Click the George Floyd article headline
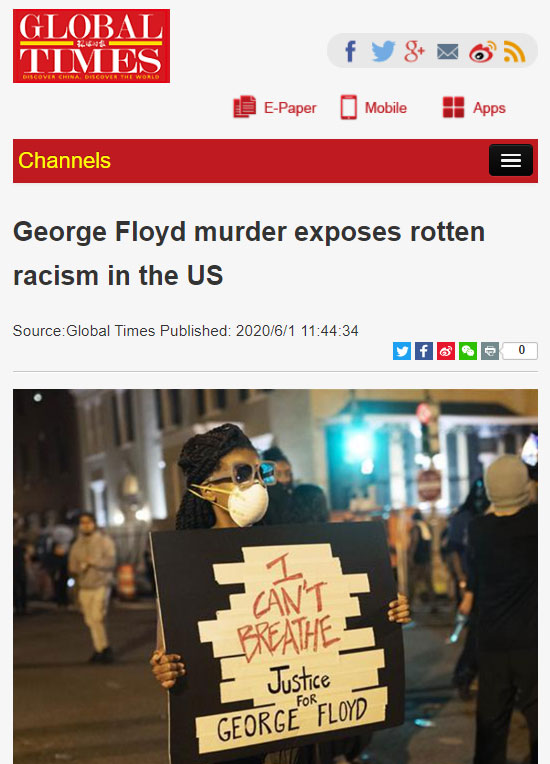Screen dimensions: 550x764 [x=249, y=253]
